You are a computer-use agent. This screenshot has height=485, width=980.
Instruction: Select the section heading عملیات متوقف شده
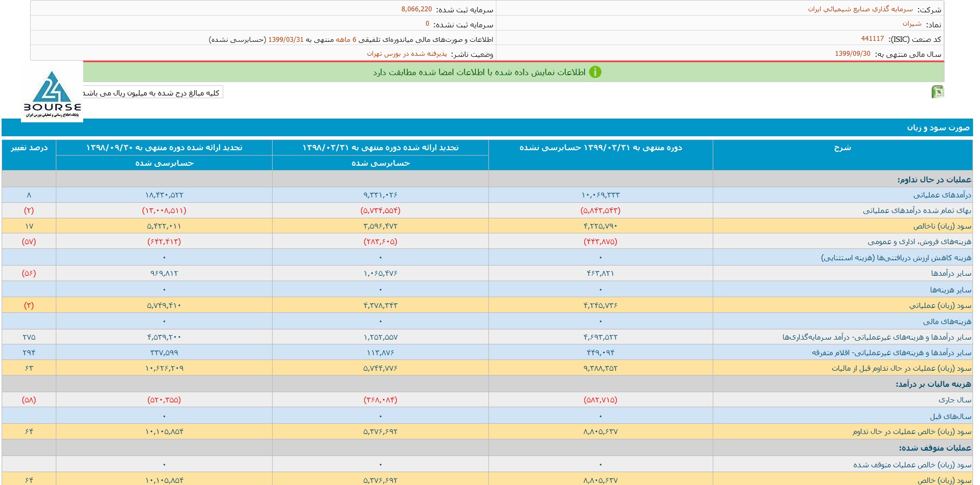click(x=935, y=447)
